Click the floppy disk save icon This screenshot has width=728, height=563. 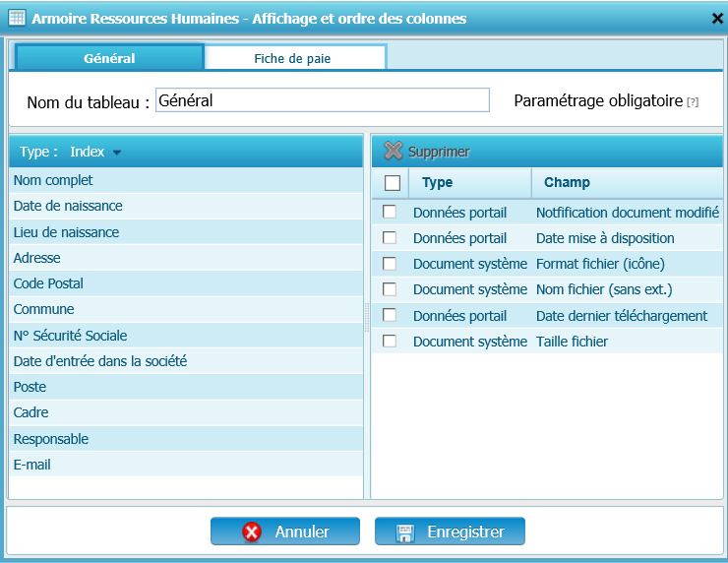[404, 532]
